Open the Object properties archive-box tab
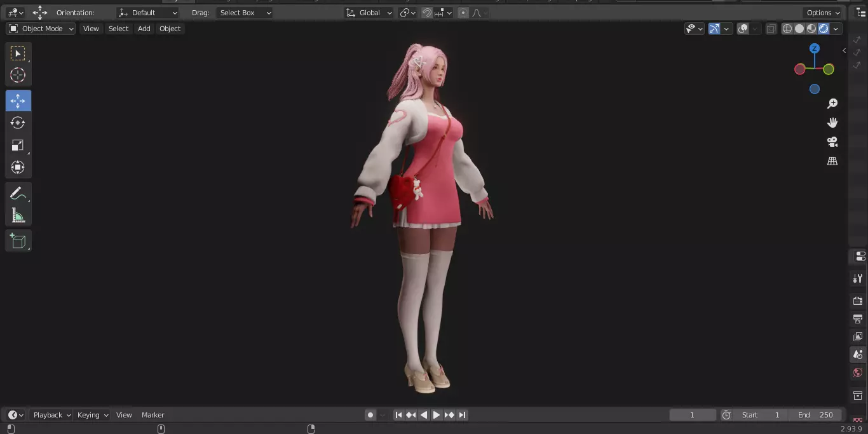 [x=858, y=395]
